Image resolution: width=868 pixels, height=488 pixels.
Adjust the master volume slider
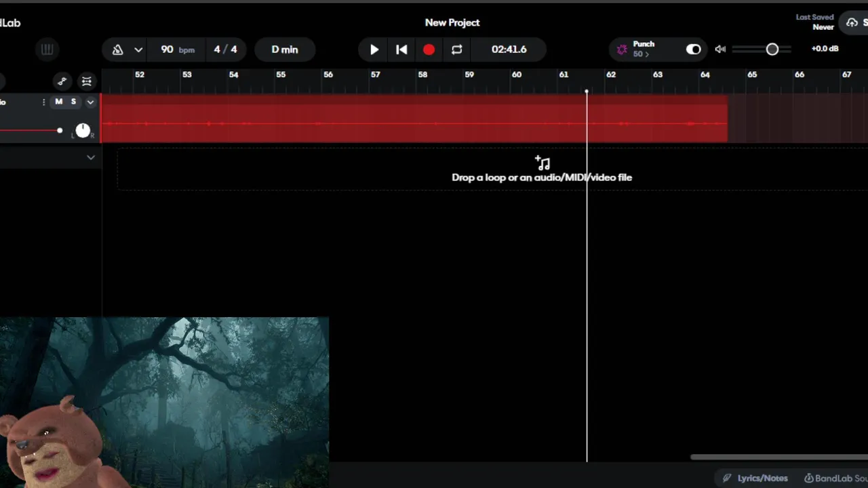(x=762, y=49)
